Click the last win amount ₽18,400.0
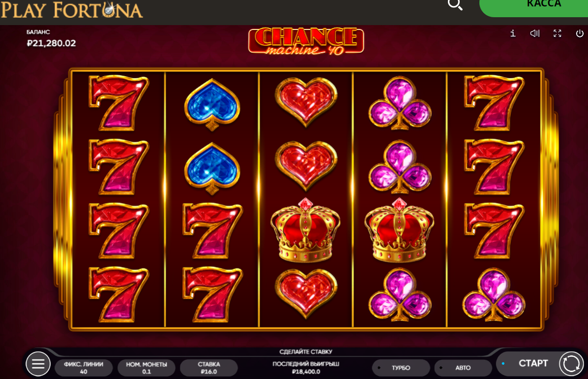 coord(306,372)
